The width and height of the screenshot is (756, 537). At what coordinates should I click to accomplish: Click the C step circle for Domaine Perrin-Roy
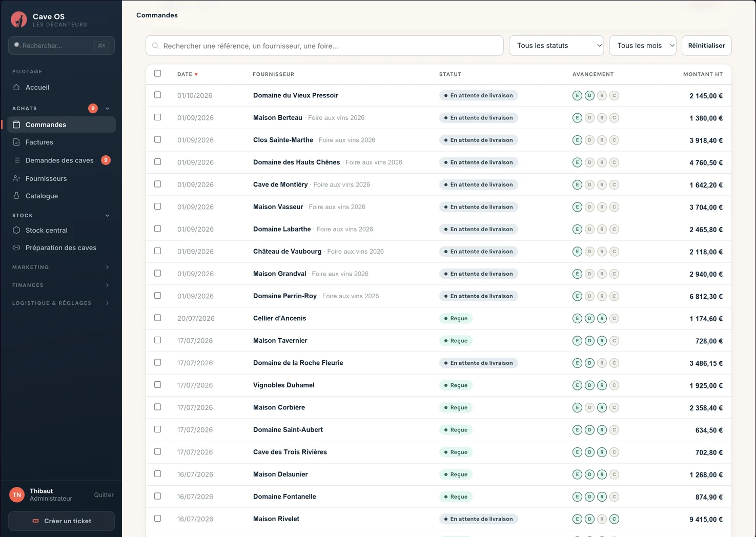[x=614, y=296]
